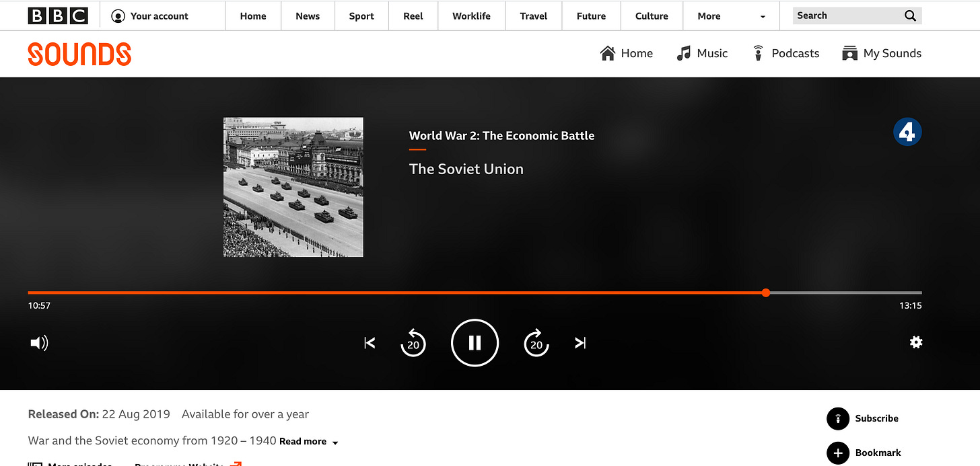This screenshot has height=466, width=980.
Task: Pause the episode playback
Action: (x=475, y=343)
